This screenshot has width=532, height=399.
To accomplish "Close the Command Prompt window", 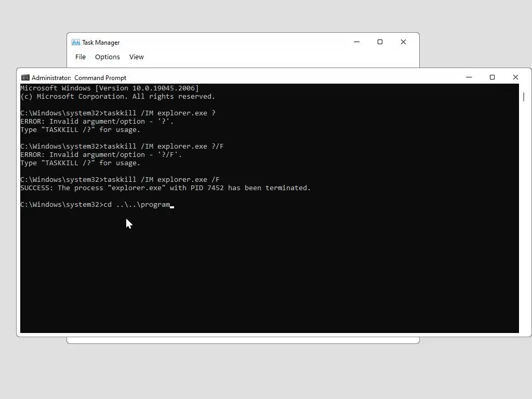I will [x=516, y=77].
